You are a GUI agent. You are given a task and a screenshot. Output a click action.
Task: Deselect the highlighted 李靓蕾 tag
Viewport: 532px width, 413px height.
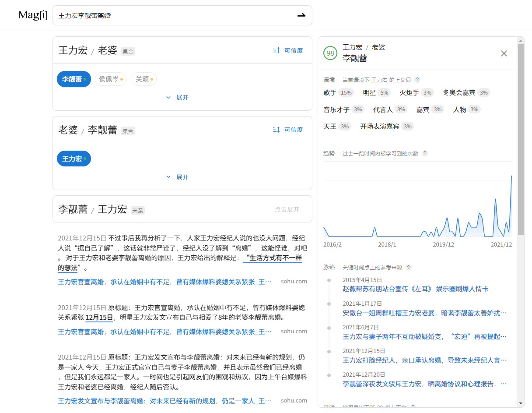[x=73, y=79]
